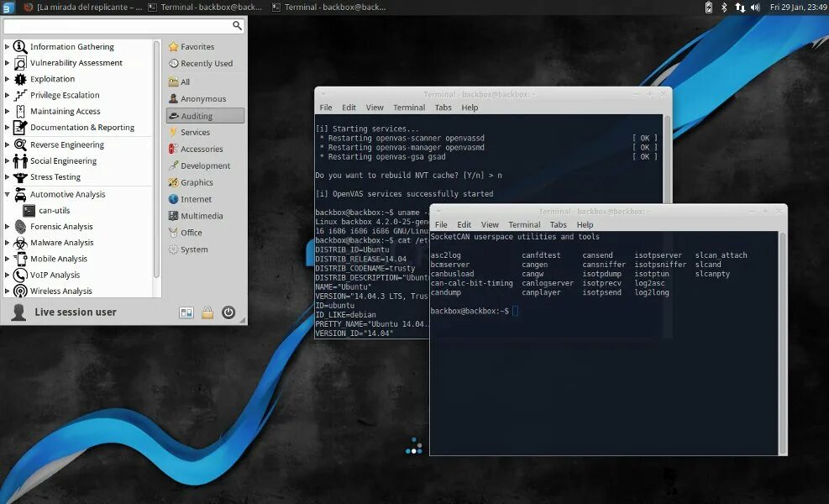Click the battery indicator tray icon
The width and height of the screenshot is (829, 504).
pos(708,8)
